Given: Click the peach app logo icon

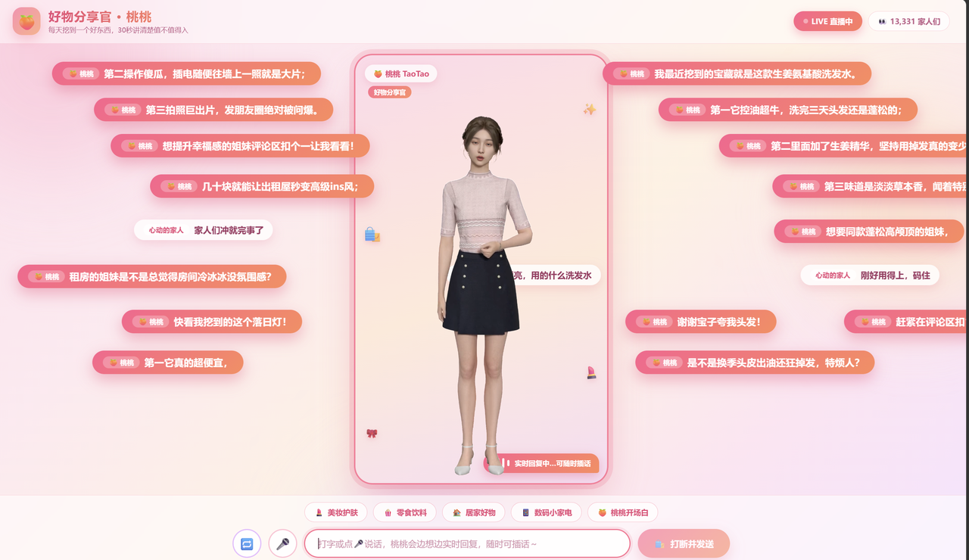Looking at the screenshot, I should coord(26,21).
